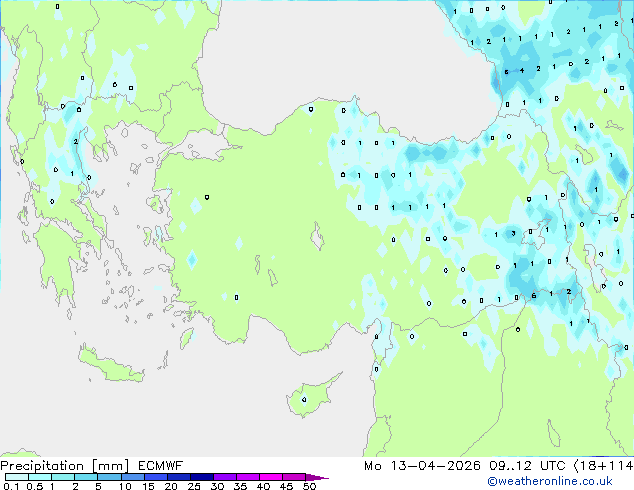Click the legend scale label "35"
This screenshot has height=490, width=634.
[x=240, y=486]
